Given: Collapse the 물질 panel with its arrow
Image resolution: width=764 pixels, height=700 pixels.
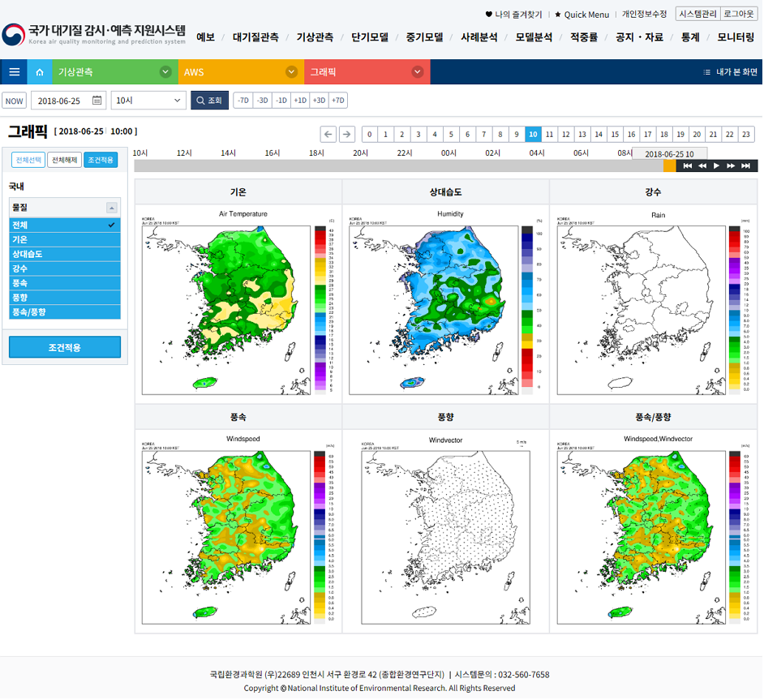Looking at the screenshot, I should click(112, 208).
